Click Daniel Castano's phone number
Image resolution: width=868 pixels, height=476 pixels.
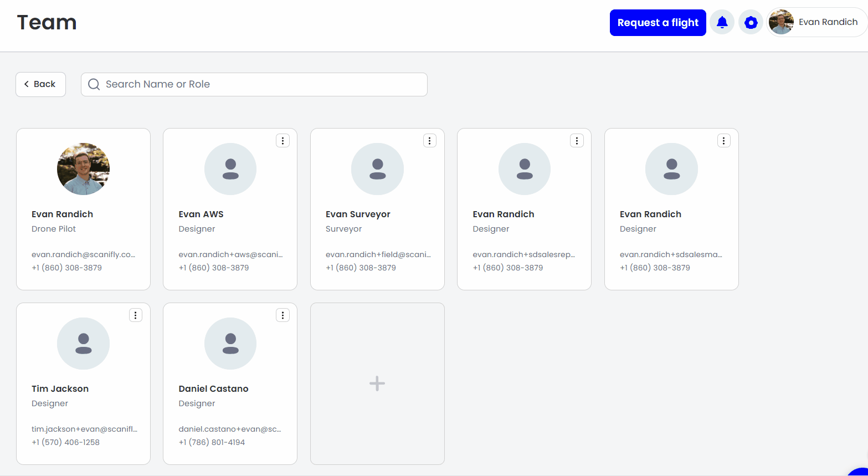click(x=212, y=442)
